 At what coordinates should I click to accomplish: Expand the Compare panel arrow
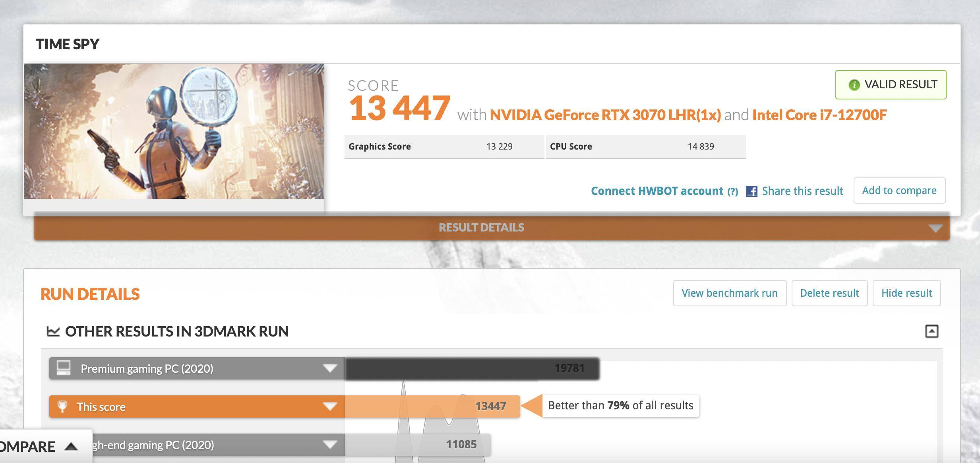[71, 446]
